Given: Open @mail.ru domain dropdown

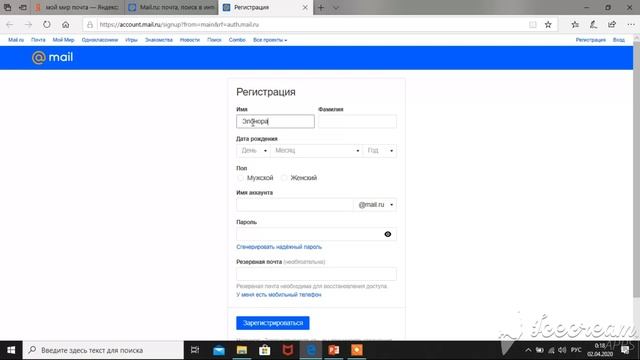Looking at the screenshot, I should [x=376, y=204].
